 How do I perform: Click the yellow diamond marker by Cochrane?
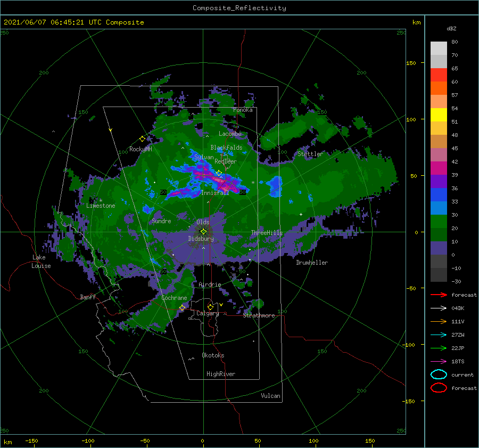coord(182,307)
